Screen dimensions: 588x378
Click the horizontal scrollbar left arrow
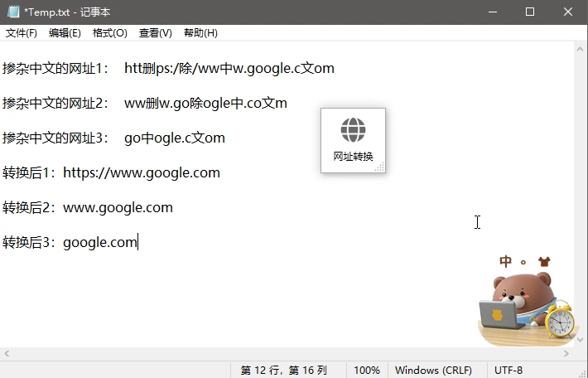click(x=7, y=354)
